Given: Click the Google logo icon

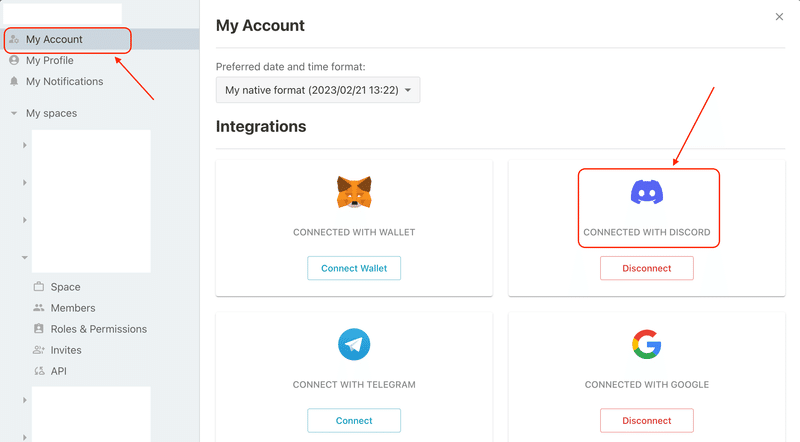Looking at the screenshot, I should coord(647,345).
